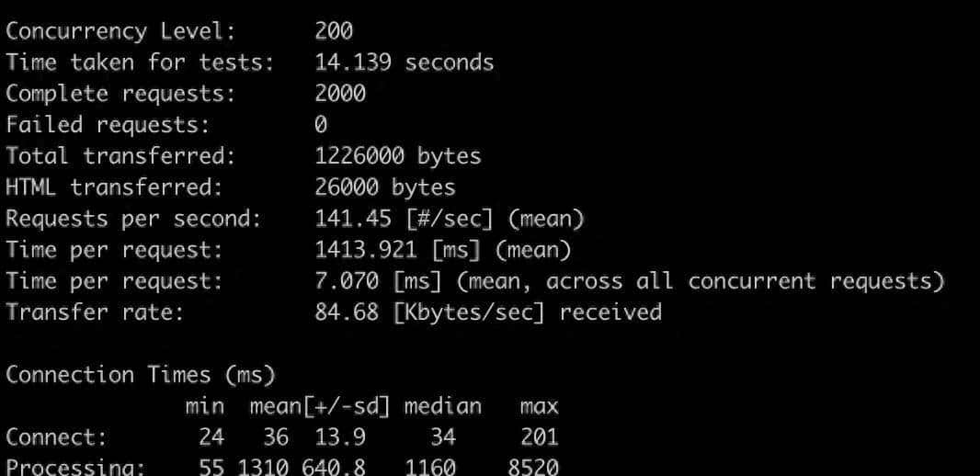Click the "Transfer rate" label
980x476 pixels.
[95, 312]
